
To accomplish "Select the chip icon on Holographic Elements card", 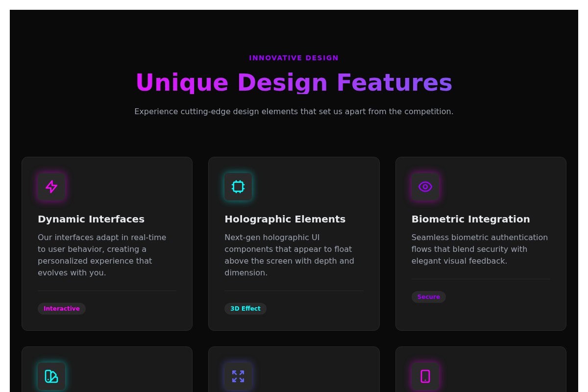I will [x=238, y=187].
